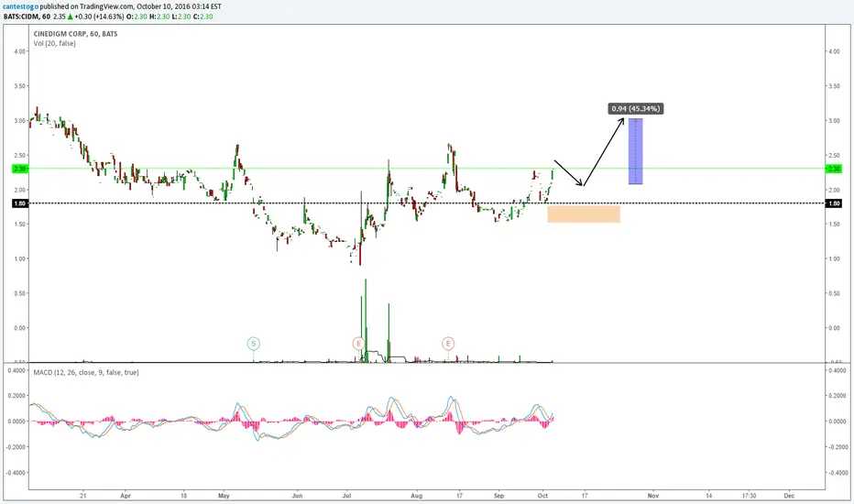The height and width of the screenshot is (504, 854).
Task: Click the CINEDIGM CORP, 60, BATS legend
Action: pos(75,34)
